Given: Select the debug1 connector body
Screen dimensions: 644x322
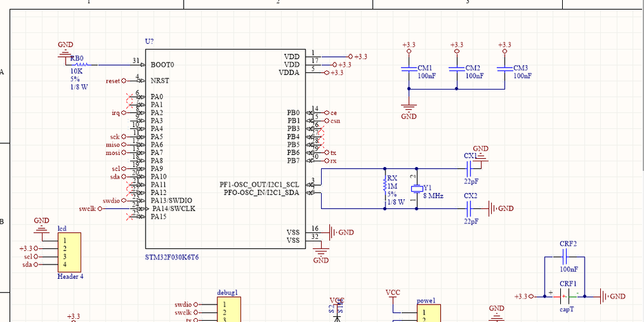Looking at the screenshot, I should [229, 309].
